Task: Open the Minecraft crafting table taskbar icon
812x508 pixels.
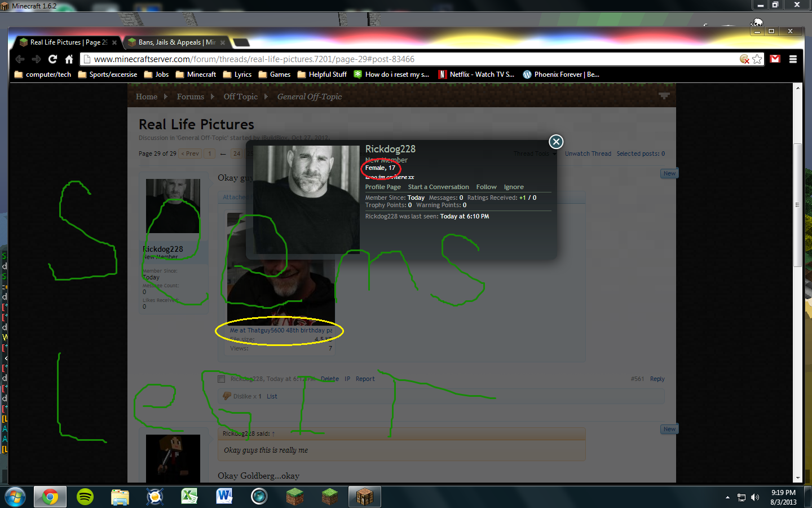Action: [x=364, y=497]
